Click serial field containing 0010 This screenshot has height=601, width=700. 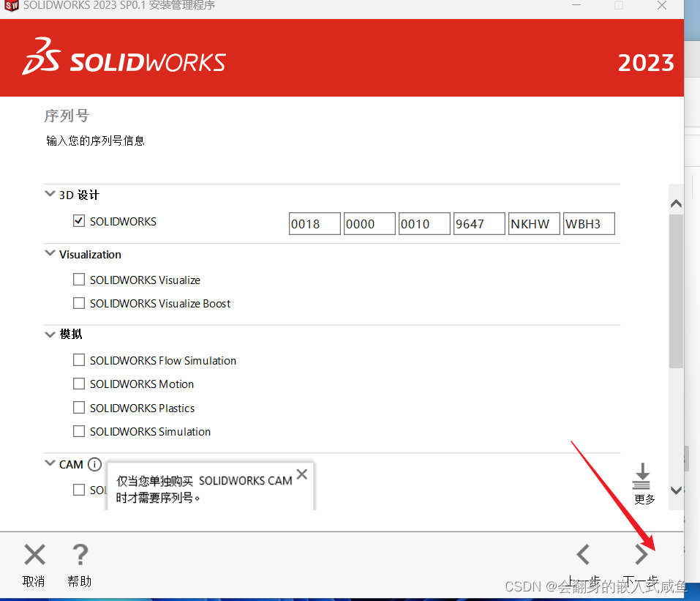pyautogui.click(x=424, y=223)
